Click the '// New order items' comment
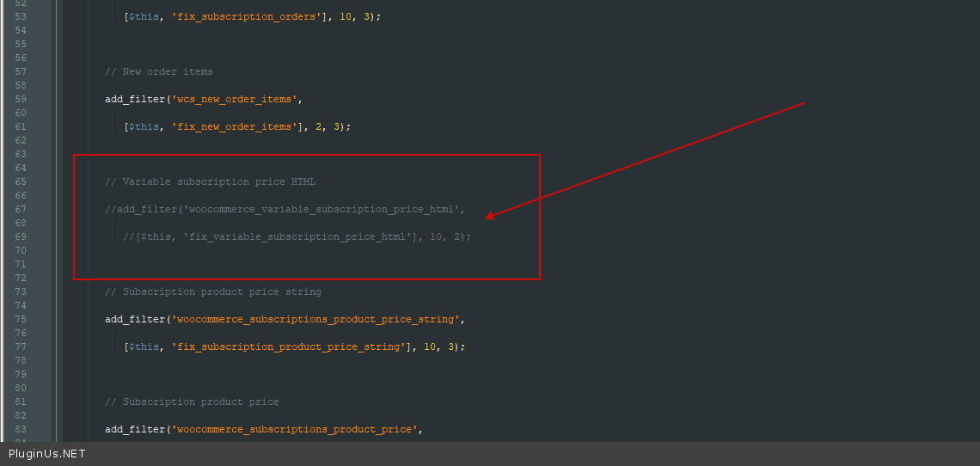The width and height of the screenshot is (980, 466). 159,71
